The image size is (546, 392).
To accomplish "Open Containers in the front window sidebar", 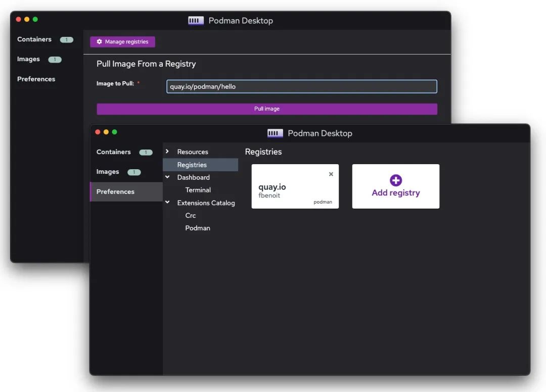I will 114,152.
